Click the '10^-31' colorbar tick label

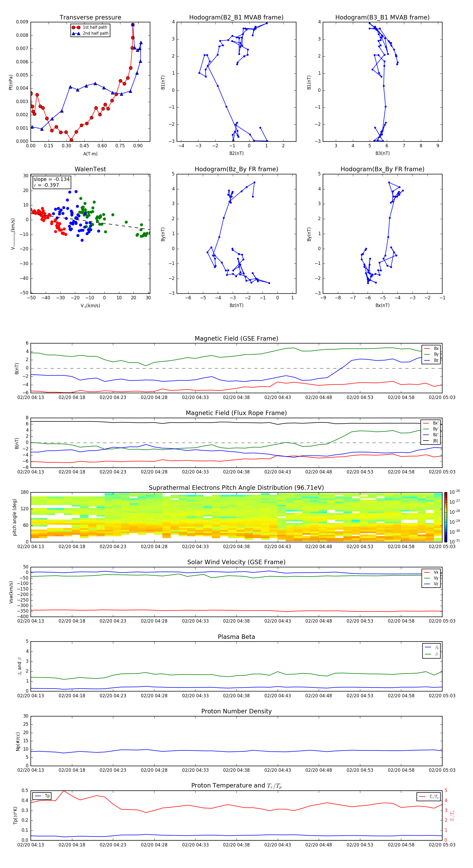455,542
